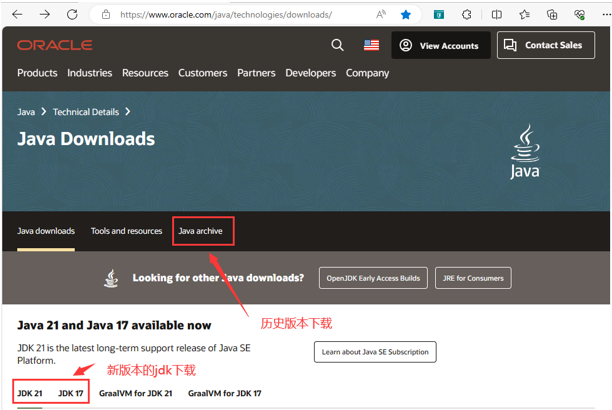The width and height of the screenshot is (612, 410).
Task: Choose country via the US flag icon
Action: (371, 45)
